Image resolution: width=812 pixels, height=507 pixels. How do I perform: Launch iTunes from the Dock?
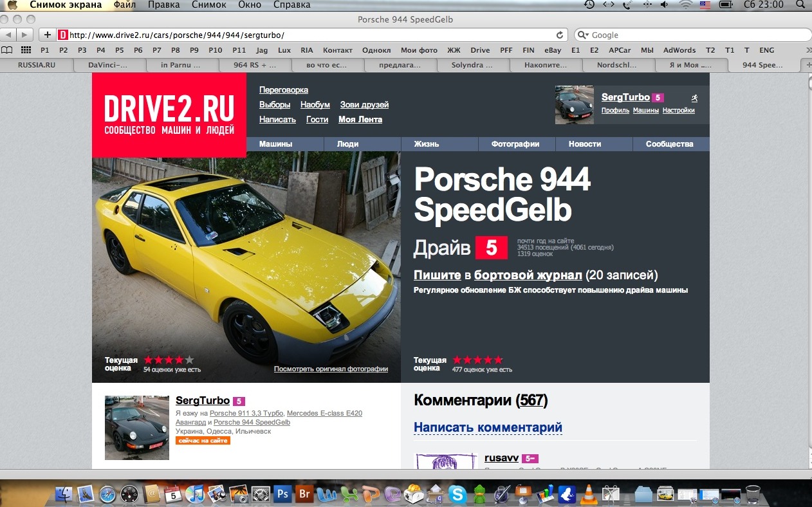tap(194, 494)
